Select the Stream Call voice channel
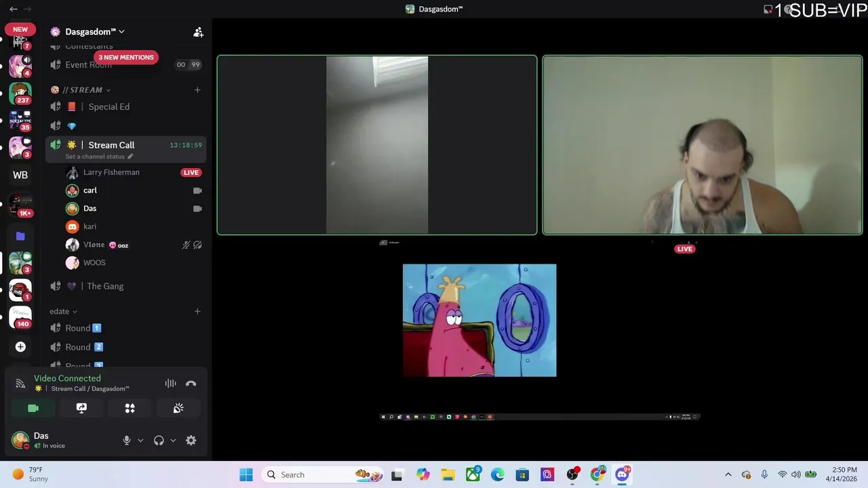This screenshot has width=868, height=488. [x=125, y=145]
